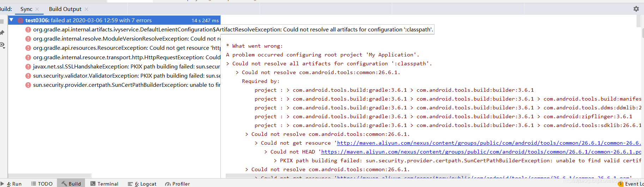Image resolution: width=644 pixels, height=187 pixels.
Task: Click the com.android:zipflinger:3.6.1 project line
Action: pos(443,116)
